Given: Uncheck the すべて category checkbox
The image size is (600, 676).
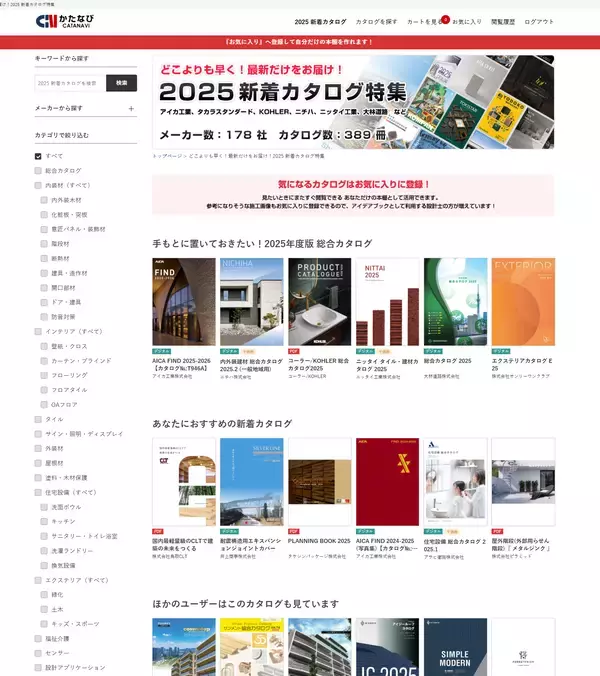Looking at the screenshot, I should [x=38, y=156].
